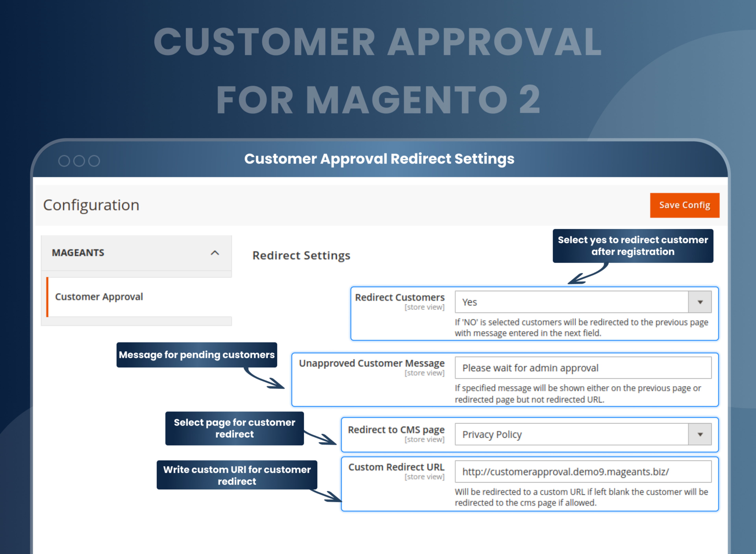The height and width of the screenshot is (554, 756).
Task: Click the MAGEANTS collapse chevron arrow
Action: point(215,253)
